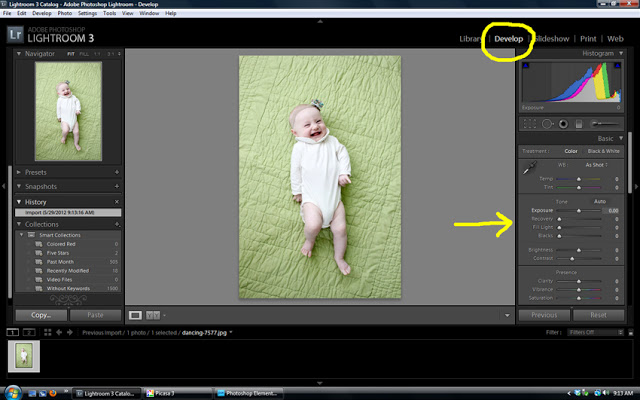The height and width of the screenshot is (400, 640).
Task: Go back using the left arrow above filmstrip
Action: (x=59, y=332)
